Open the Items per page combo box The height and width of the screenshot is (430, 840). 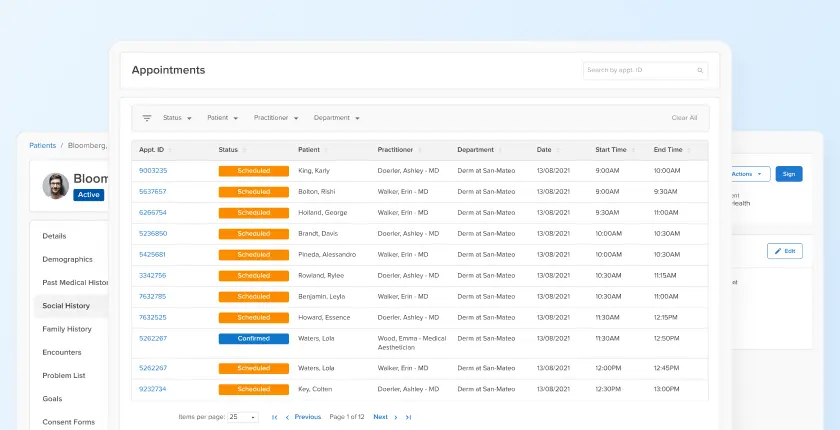click(x=243, y=417)
